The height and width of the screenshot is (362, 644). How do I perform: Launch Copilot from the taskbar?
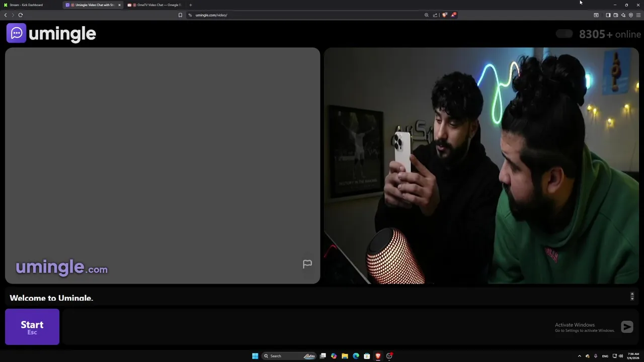pyautogui.click(x=334, y=356)
